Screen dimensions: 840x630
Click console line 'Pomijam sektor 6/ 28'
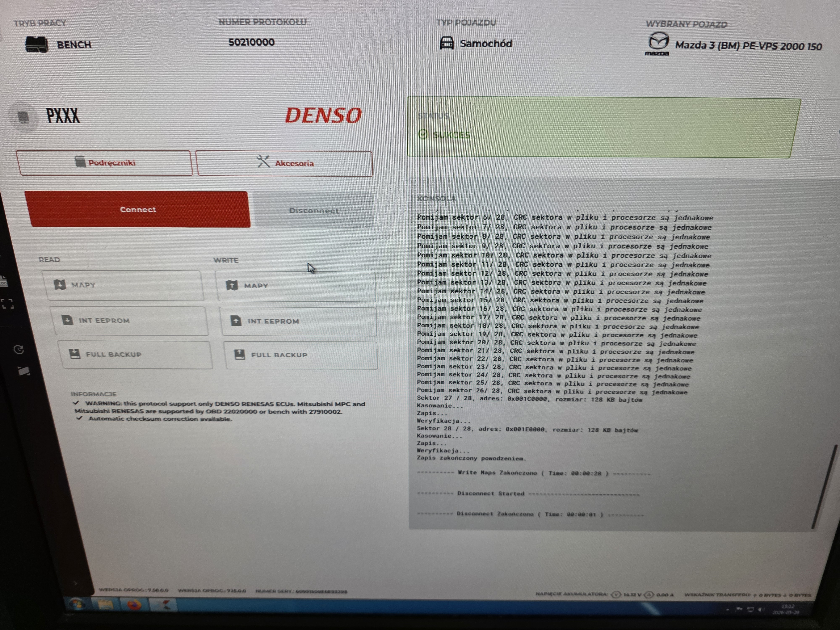pos(565,218)
